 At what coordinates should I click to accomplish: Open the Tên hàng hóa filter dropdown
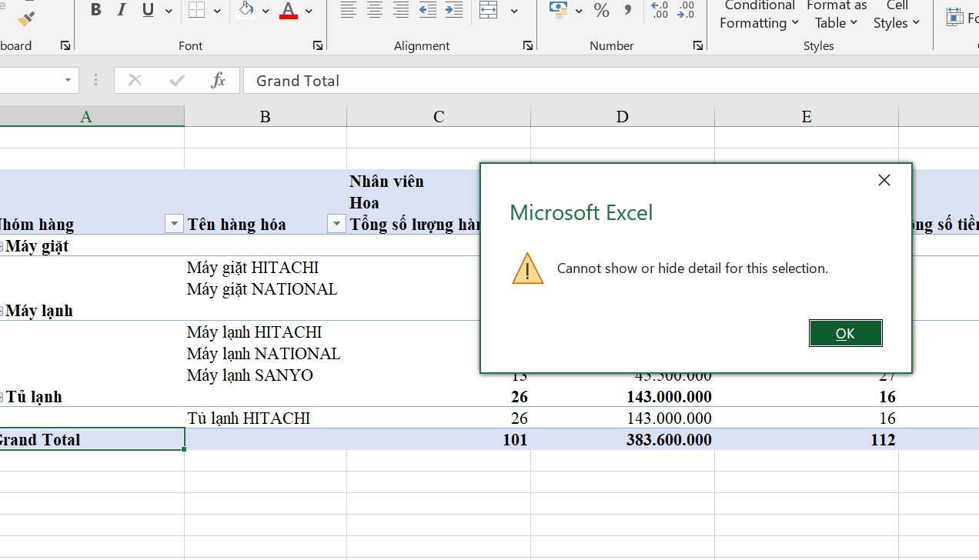click(336, 224)
